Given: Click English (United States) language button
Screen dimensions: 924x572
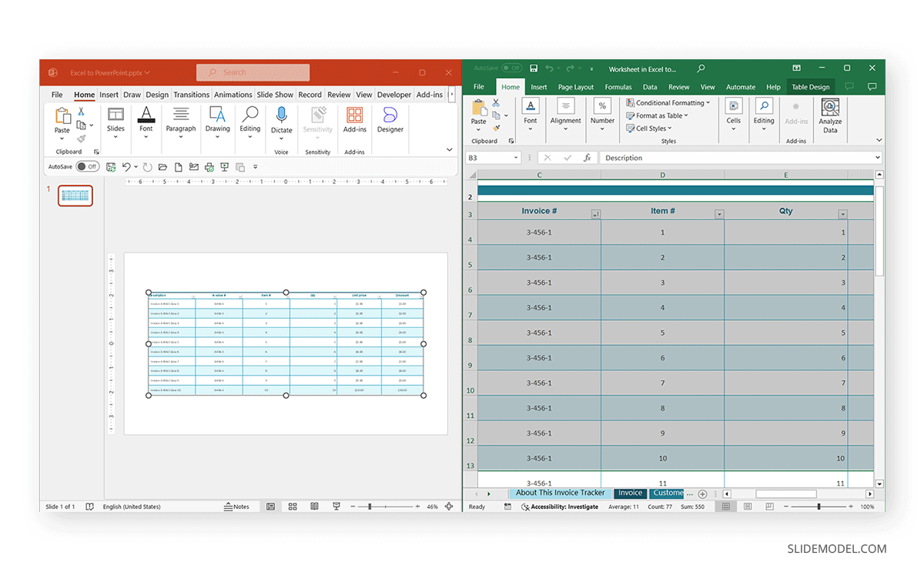Looking at the screenshot, I should point(132,507).
